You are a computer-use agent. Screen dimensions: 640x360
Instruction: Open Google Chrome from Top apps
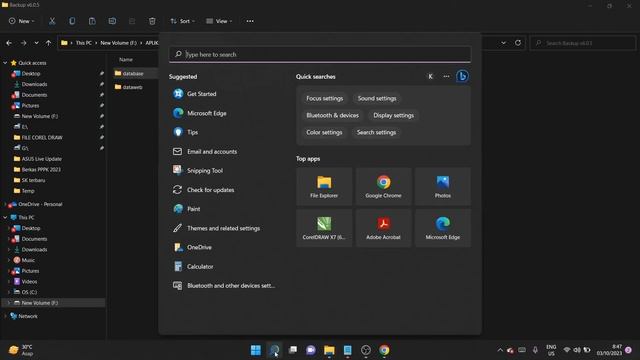click(x=383, y=187)
